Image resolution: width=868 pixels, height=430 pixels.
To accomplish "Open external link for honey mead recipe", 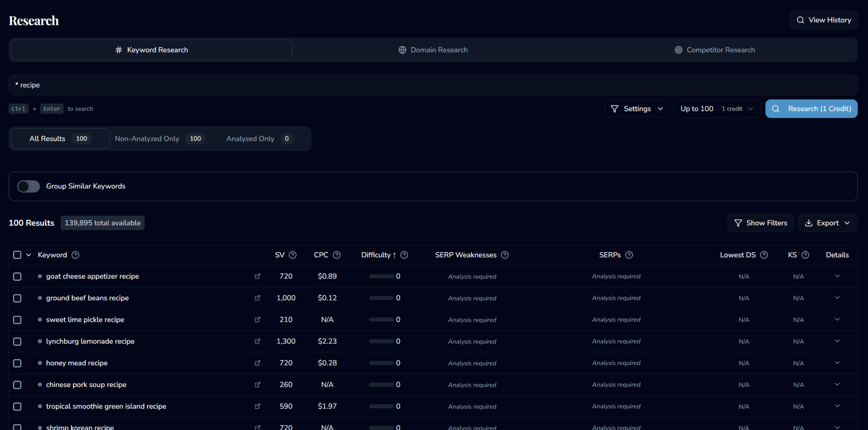I will click(x=257, y=363).
